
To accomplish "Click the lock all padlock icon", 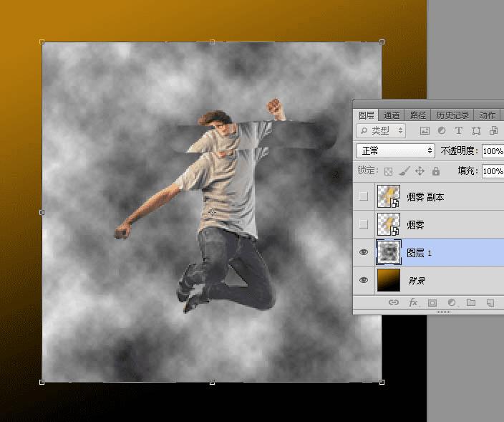I will click(x=435, y=171).
